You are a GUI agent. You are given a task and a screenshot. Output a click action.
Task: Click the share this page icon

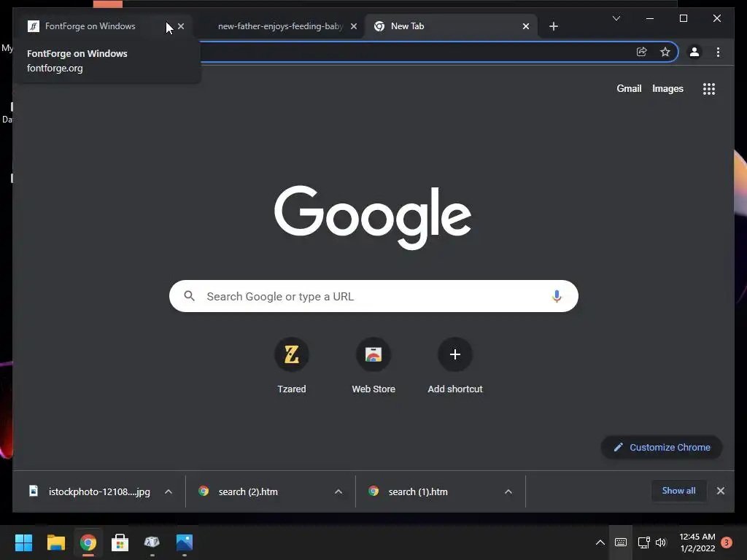pyautogui.click(x=642, y=52)
